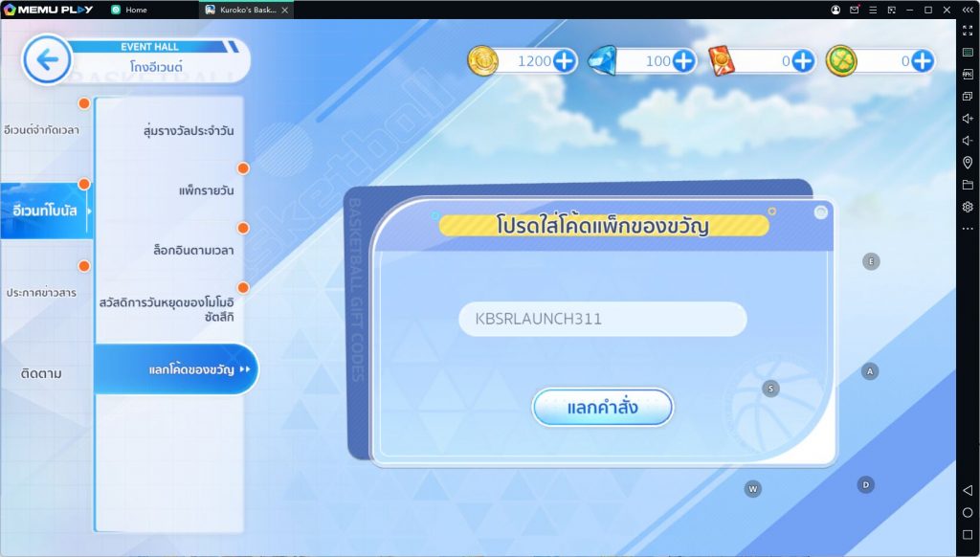The image size is (980, 557).
Task: Add clover tokens with plus button
Action: tap(922, 61)
